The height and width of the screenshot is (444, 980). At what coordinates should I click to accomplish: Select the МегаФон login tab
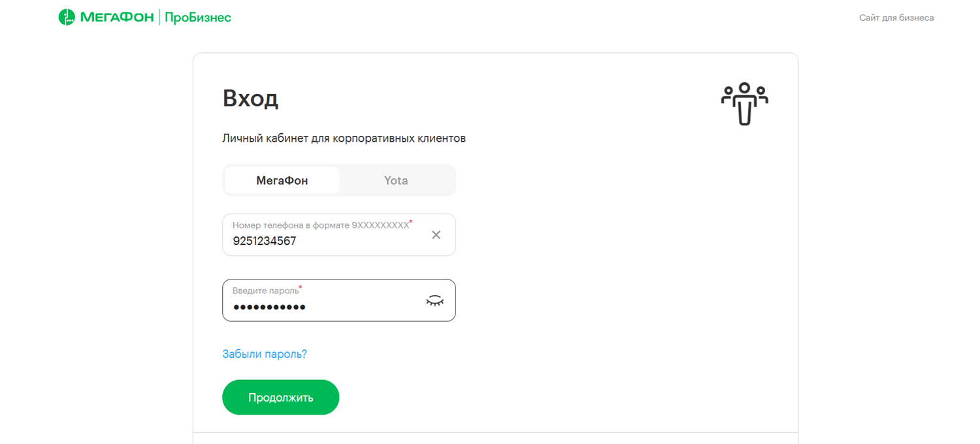click(282, 180)
